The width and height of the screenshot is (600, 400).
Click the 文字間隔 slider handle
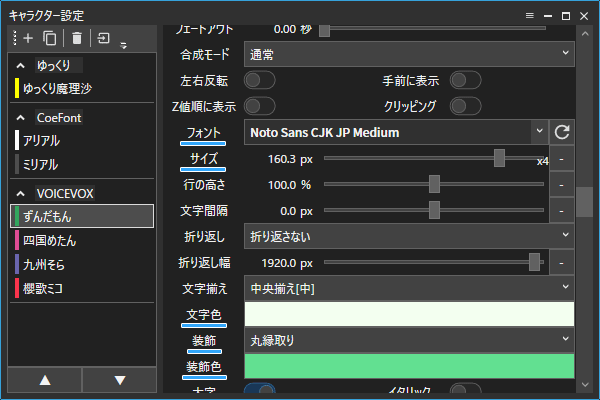(x=434, y=210)
